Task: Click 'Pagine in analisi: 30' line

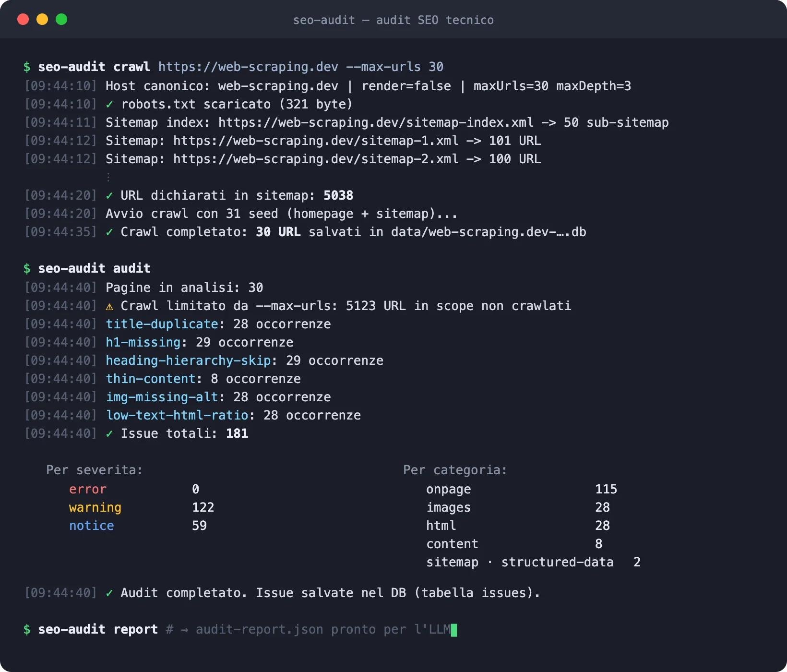Action: click(184, 288)
